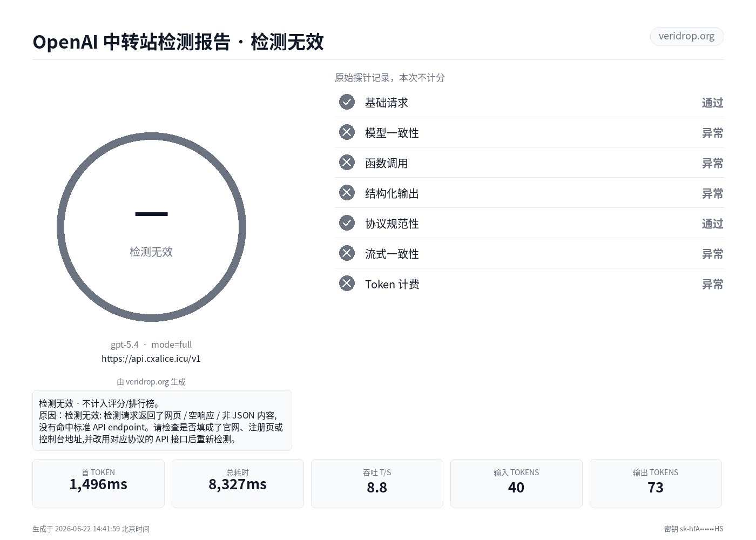Click the X icon beside 函数调用
Screen dimensions: 756x540
[x=347, y=163]
